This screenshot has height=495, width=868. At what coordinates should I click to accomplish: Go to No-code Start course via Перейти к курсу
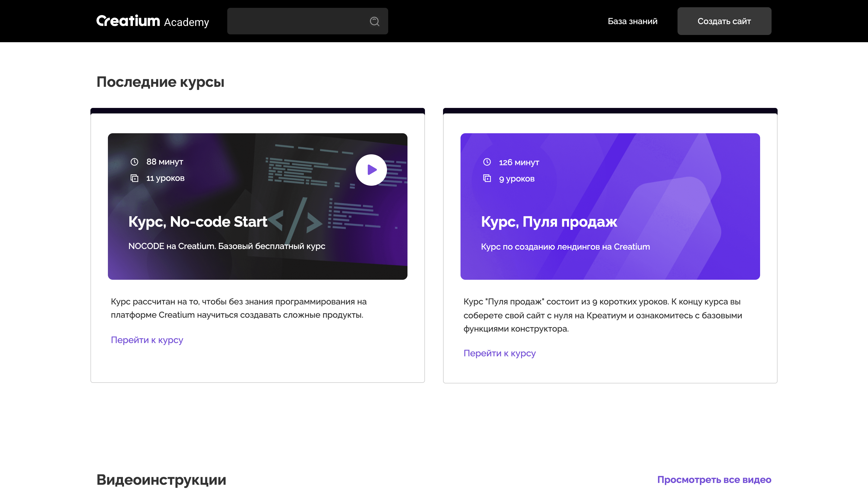tap(147, 340)
